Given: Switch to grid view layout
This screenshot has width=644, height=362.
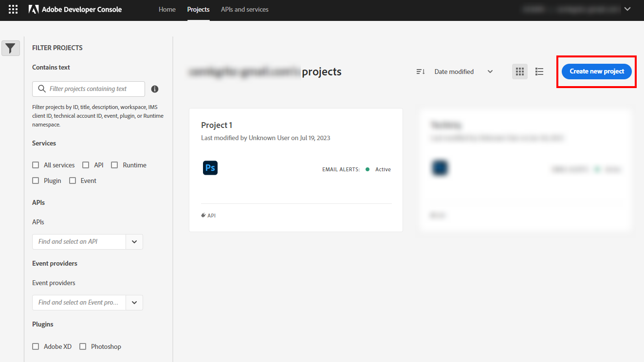Looking at the screenshot, I should 520,72.
